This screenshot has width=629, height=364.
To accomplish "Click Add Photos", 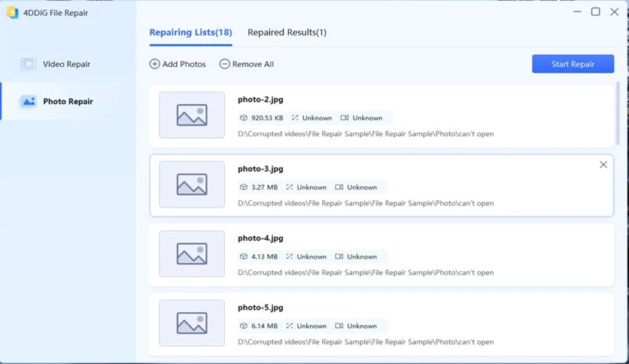I will [x=178, y=64].
